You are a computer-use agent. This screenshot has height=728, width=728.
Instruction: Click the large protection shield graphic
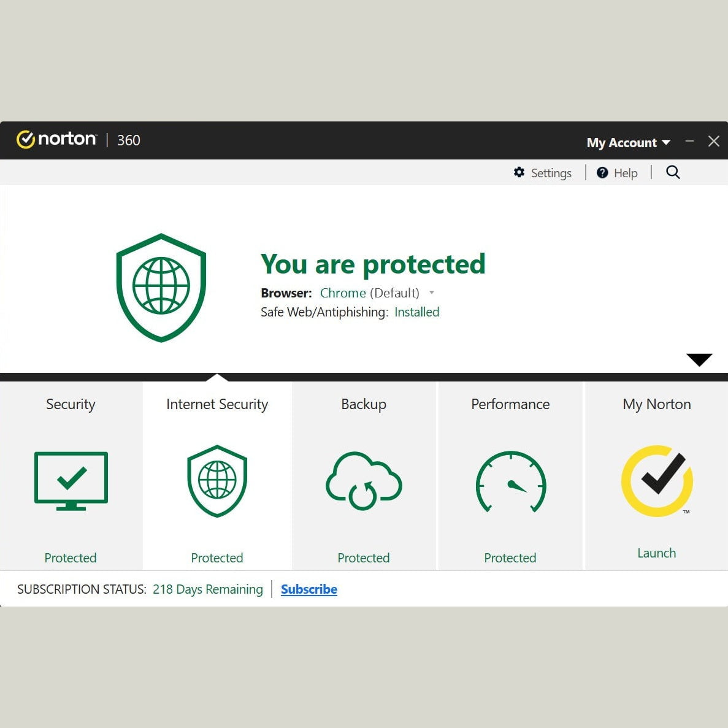(161, 287)
